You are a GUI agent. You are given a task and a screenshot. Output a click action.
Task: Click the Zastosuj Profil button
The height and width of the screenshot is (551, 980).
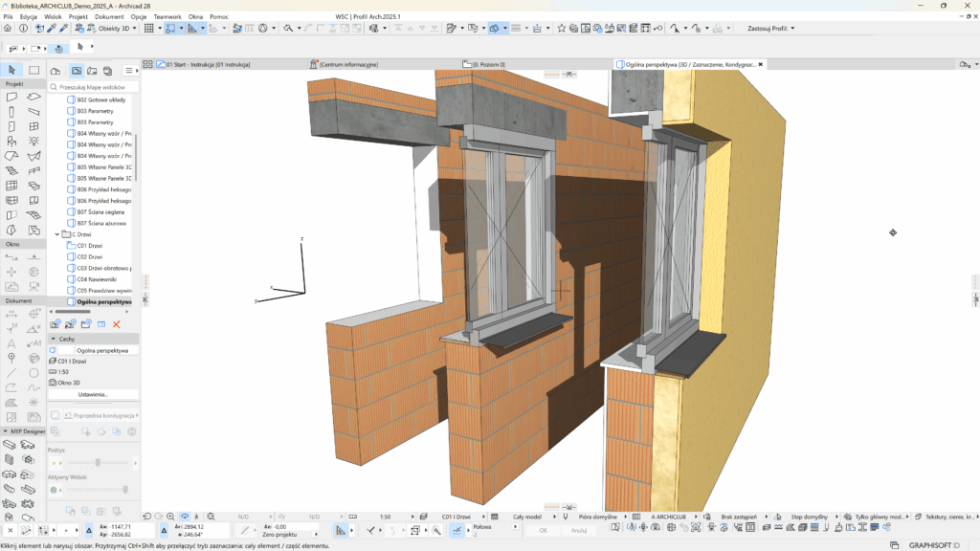point(770,29)
